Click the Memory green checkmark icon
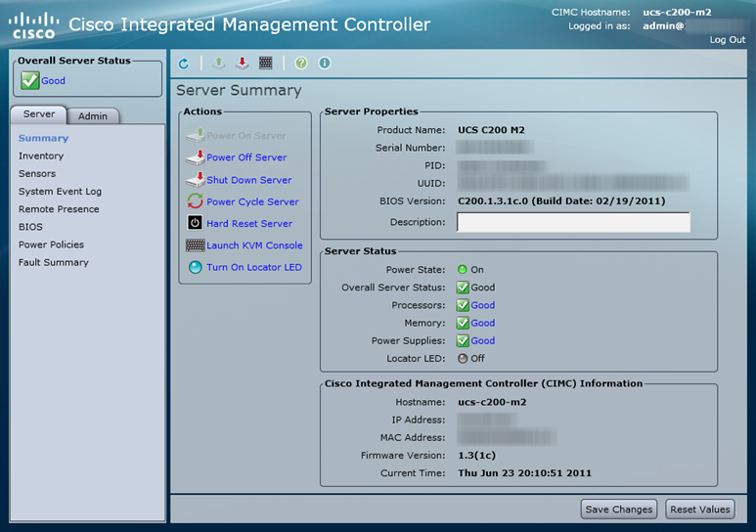Image resolution: width=756 pixels, height=532 pixels. pyautogui.click(x=463, y=323)
